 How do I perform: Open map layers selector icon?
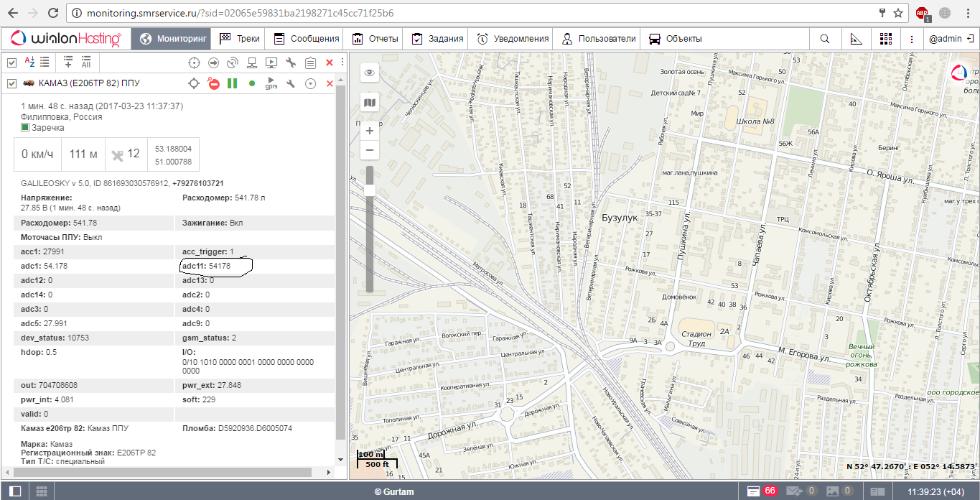pyautogui.click(x=370, y=103)
